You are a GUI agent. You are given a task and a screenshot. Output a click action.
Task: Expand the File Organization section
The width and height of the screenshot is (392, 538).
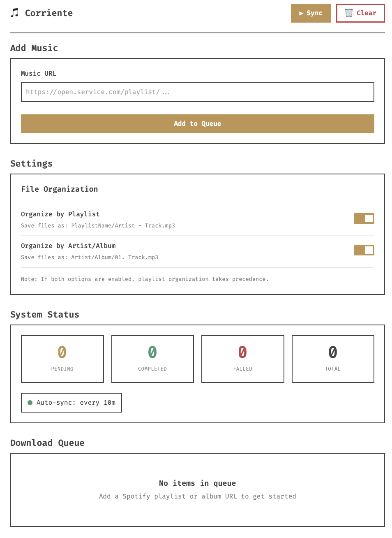coord(59,189)
